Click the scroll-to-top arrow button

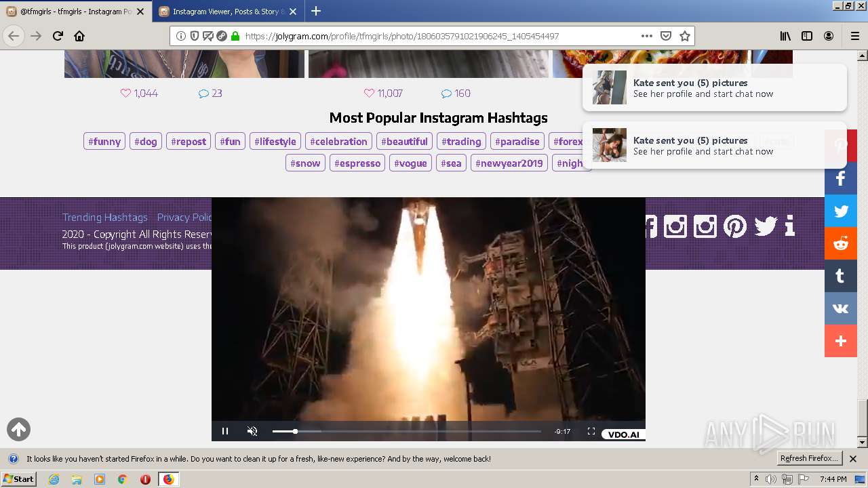(18, 429)
